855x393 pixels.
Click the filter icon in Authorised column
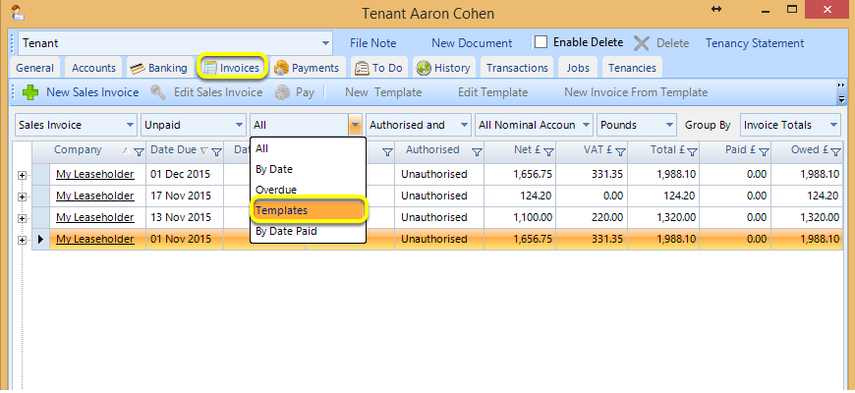pyautogui.click(x=477, y=152)
